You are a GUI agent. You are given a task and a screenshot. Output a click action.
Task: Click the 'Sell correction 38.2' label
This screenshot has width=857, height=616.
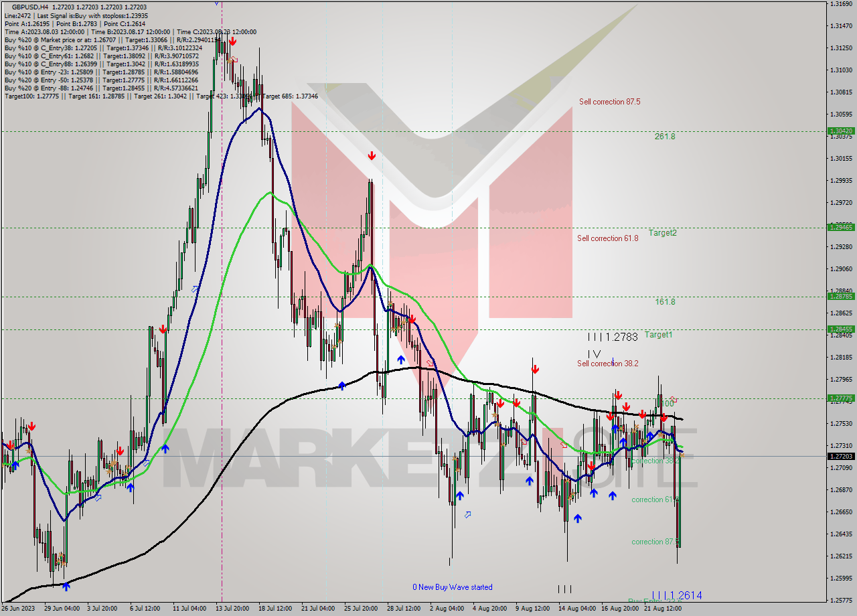(608, 364)
